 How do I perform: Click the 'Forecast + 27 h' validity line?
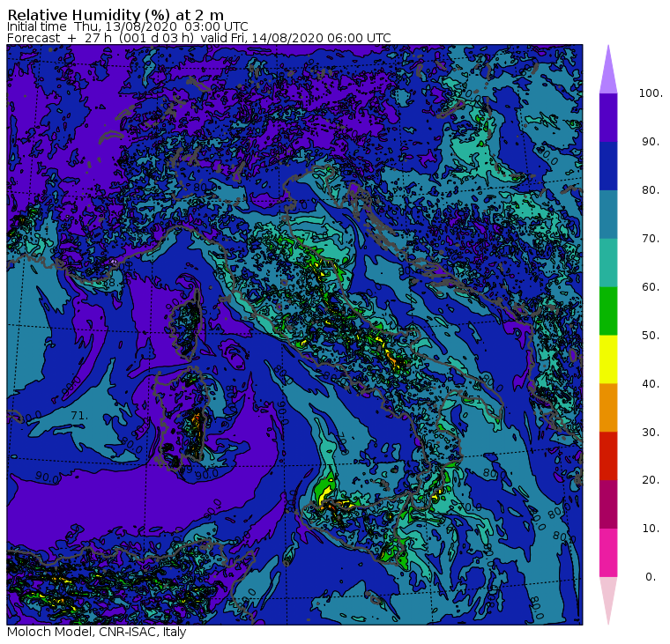tap(199, 38)
